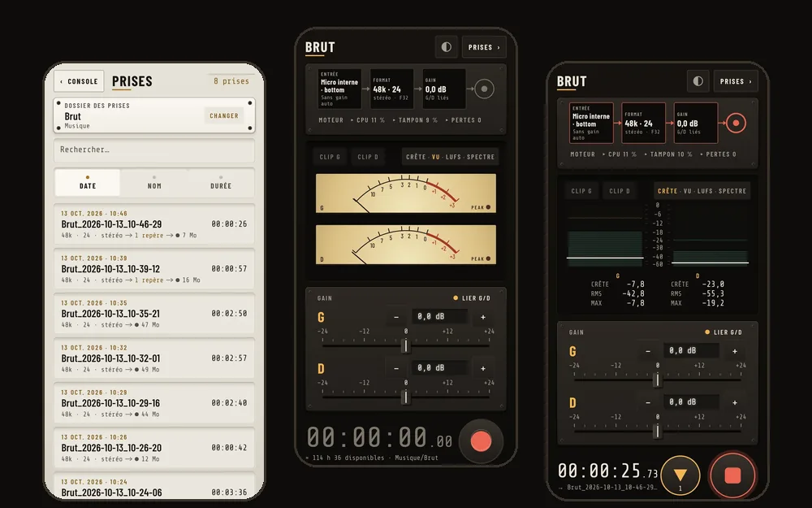This screenshot has height=508, width=812.
Task: Add a marker with the yellow triangle button
Action: click(680, 475)
